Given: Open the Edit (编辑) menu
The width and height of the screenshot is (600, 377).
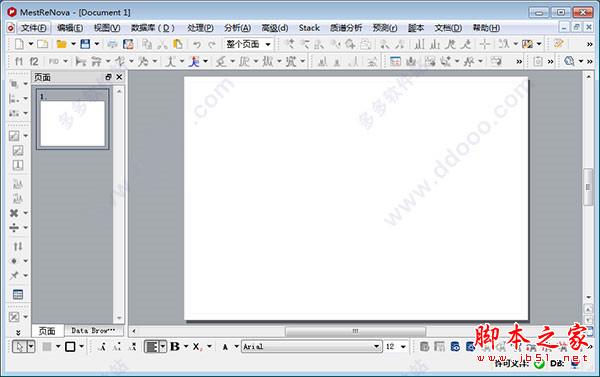Looking at the screenshot, I should [x=70, y=28].
